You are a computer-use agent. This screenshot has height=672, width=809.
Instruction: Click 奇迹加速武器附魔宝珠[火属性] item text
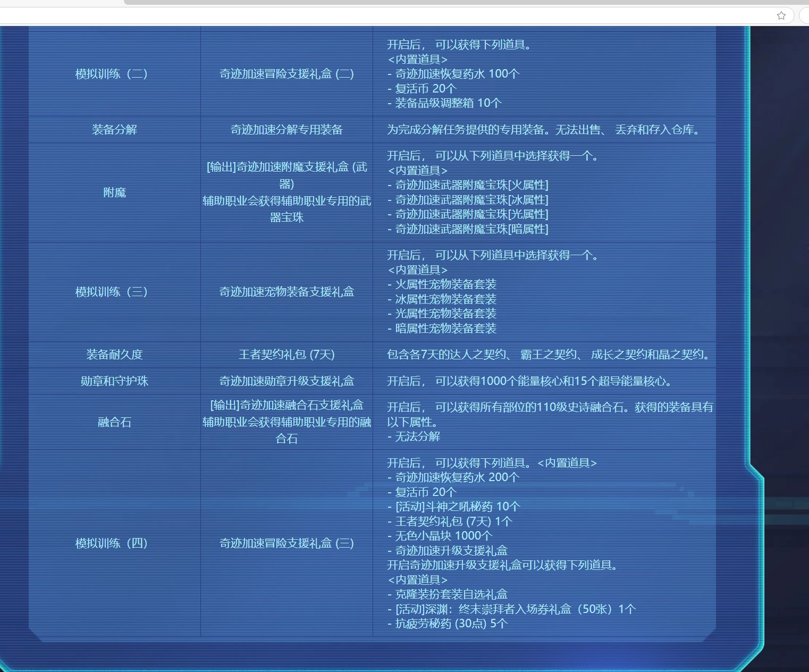click(470, 185)
